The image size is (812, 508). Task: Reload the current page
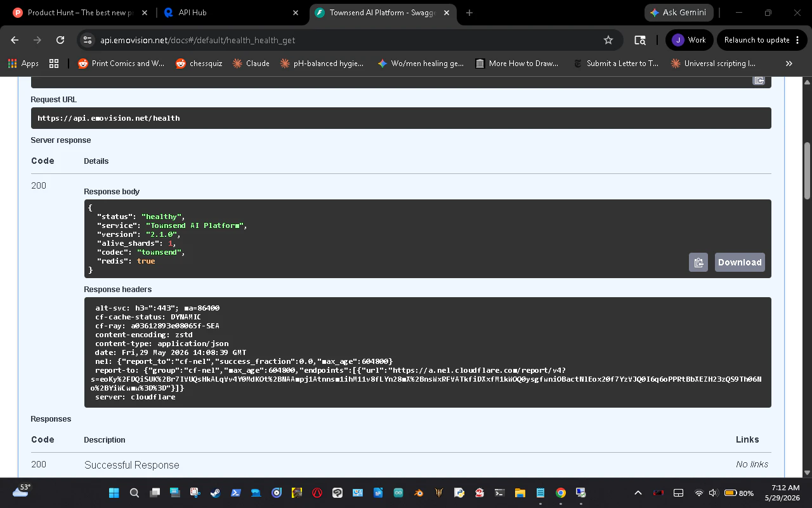(60, 40)
